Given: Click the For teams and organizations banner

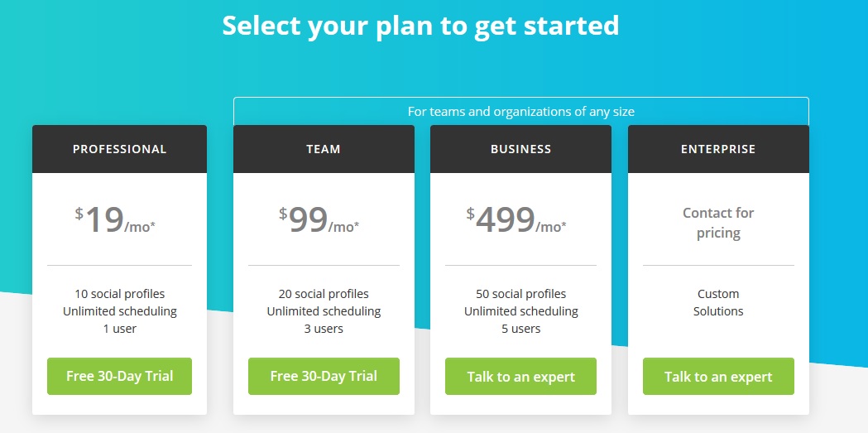Looking at the screenshot, I should coord(521,111).
